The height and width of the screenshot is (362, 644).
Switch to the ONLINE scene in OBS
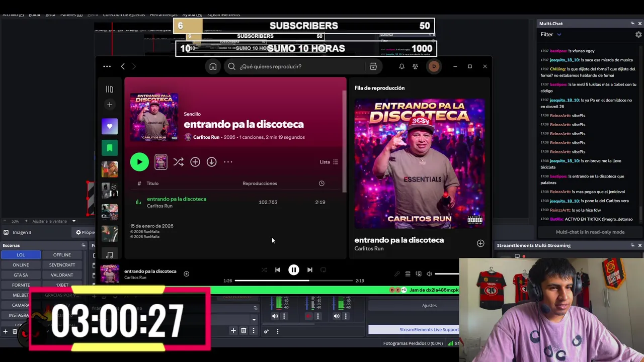21,265
